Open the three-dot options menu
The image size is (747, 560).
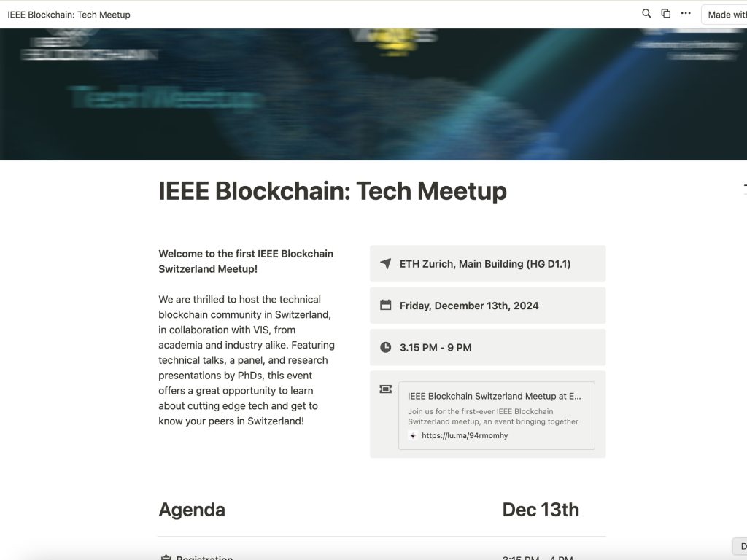(685, 13)
